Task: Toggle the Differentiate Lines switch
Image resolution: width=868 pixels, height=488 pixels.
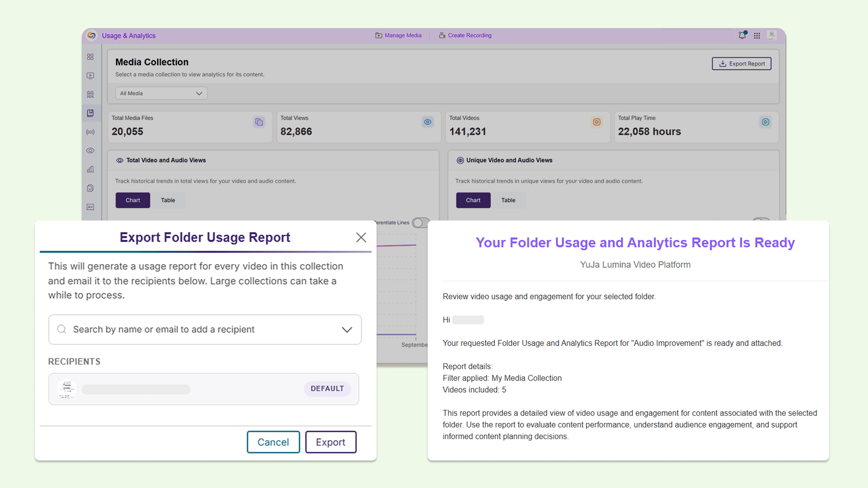Action: (x=420, y=223)
